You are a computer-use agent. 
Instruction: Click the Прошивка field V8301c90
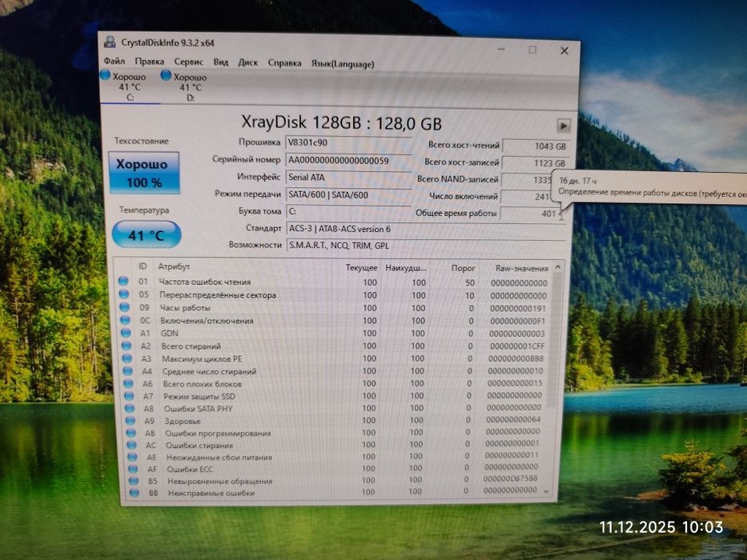tap(349, 143)
